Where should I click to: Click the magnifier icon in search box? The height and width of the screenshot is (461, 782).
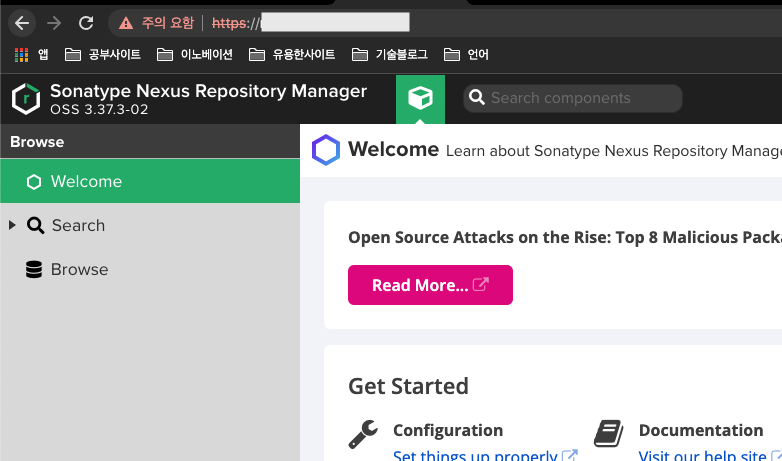pyautogui.click(x=477, y=98)
